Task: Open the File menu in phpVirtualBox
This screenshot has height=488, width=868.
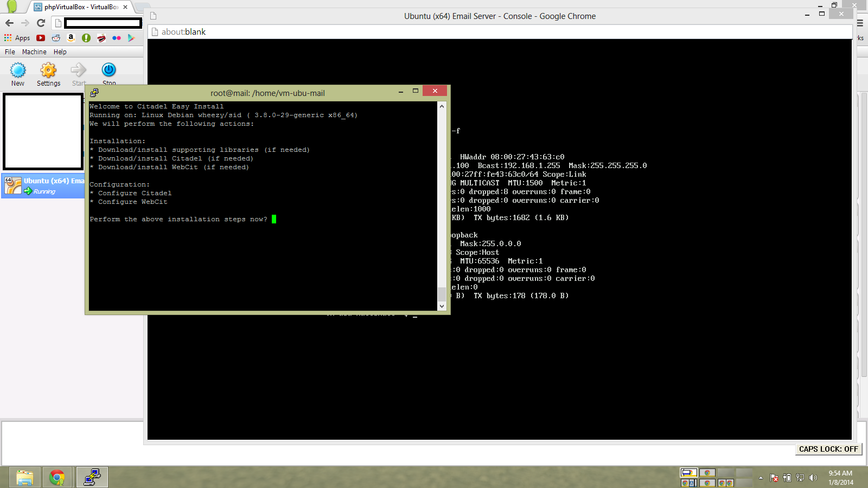Action: click(x=10, y=52)
